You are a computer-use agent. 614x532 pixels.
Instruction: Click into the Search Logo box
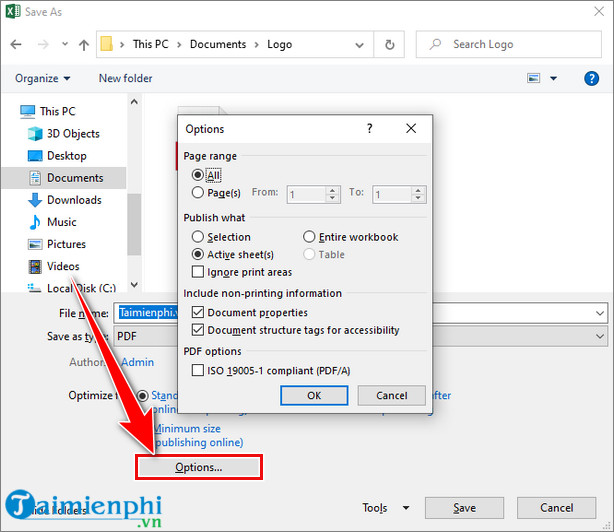click(x=509, y=45)
